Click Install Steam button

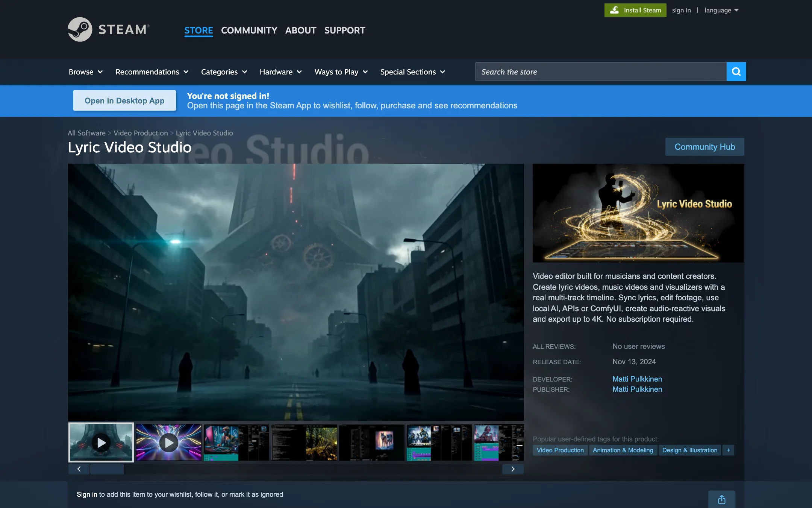click(635, 10)
